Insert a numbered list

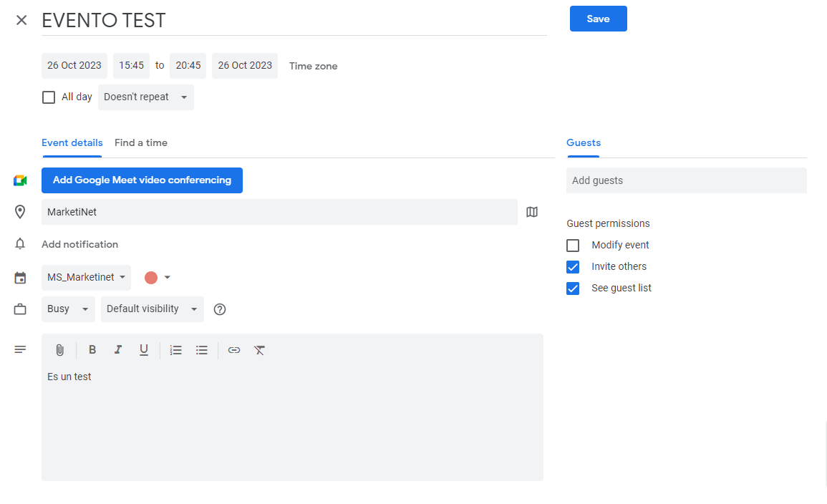tap(175, 350)
